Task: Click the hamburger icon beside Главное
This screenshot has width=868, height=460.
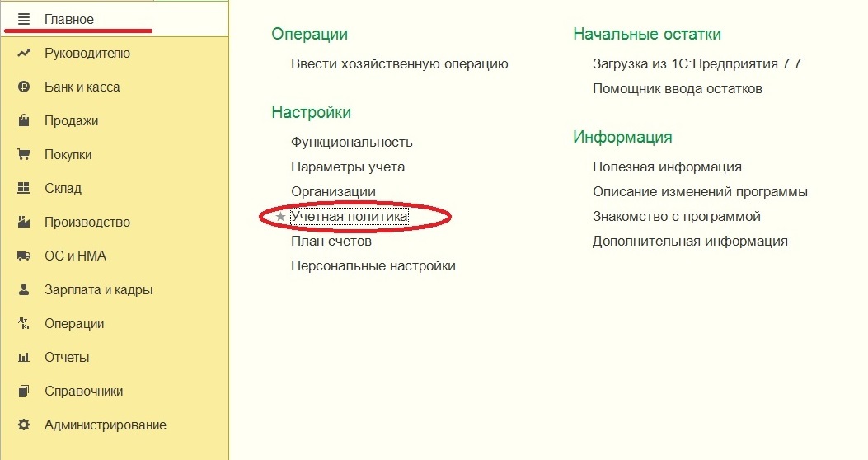Action: [24, 20]
